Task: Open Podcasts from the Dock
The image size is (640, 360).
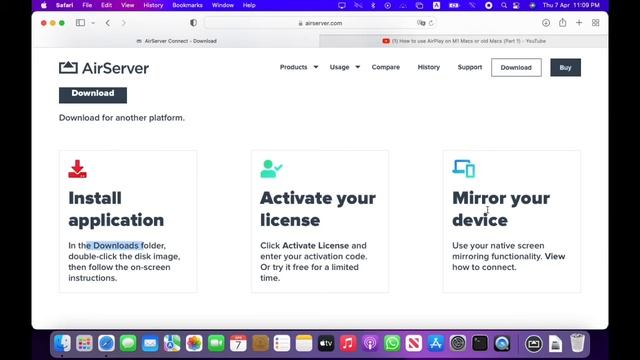Action: pos(370,343)
